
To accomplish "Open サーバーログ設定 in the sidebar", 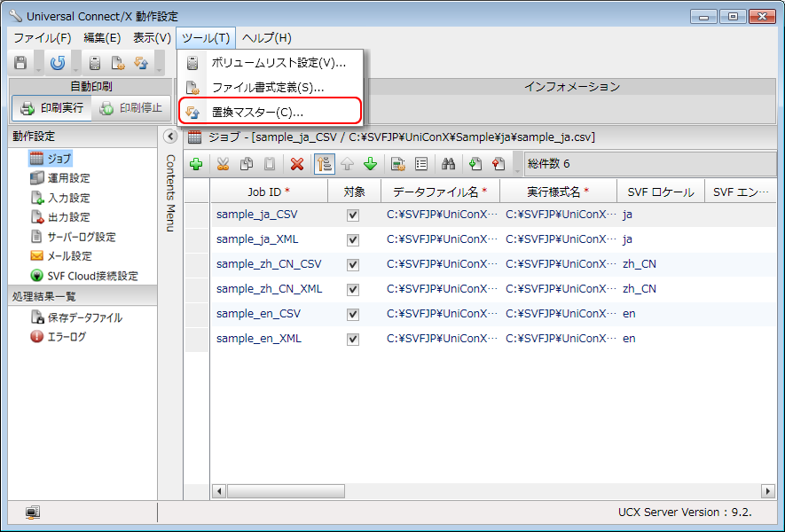I will 73,237.
